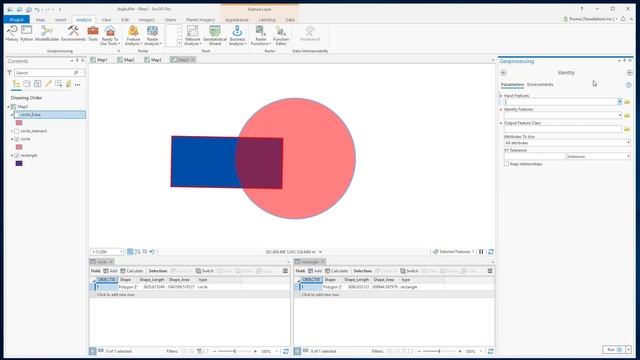Switch to the Imagery ribbon tab
640x360 pixels.
coord(147,20)
